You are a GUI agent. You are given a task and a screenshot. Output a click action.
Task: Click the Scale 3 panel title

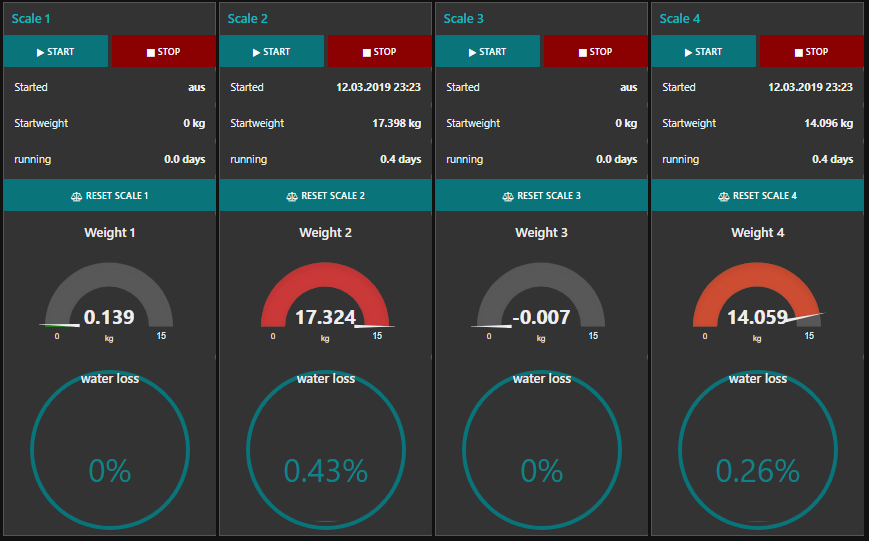(463, 18)
